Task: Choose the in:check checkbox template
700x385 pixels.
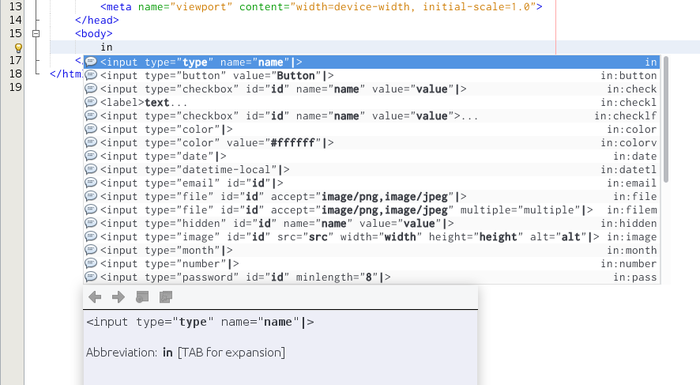Action: 372,89
